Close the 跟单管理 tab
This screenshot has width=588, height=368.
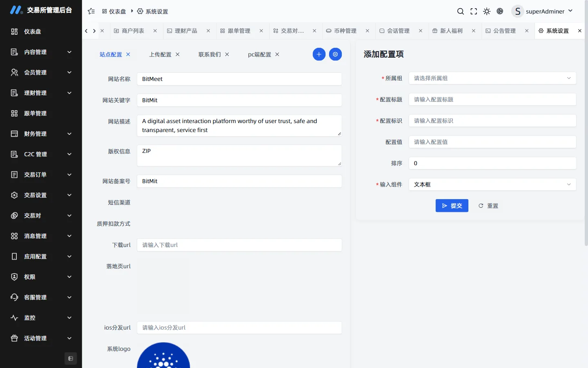[x=261, y=31]
